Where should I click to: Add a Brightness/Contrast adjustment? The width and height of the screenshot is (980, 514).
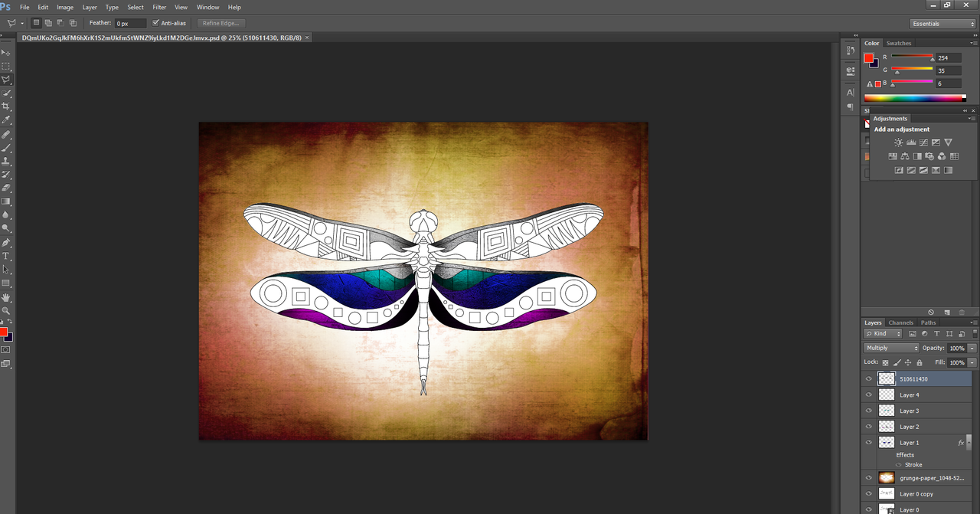[x=899, y=142]
